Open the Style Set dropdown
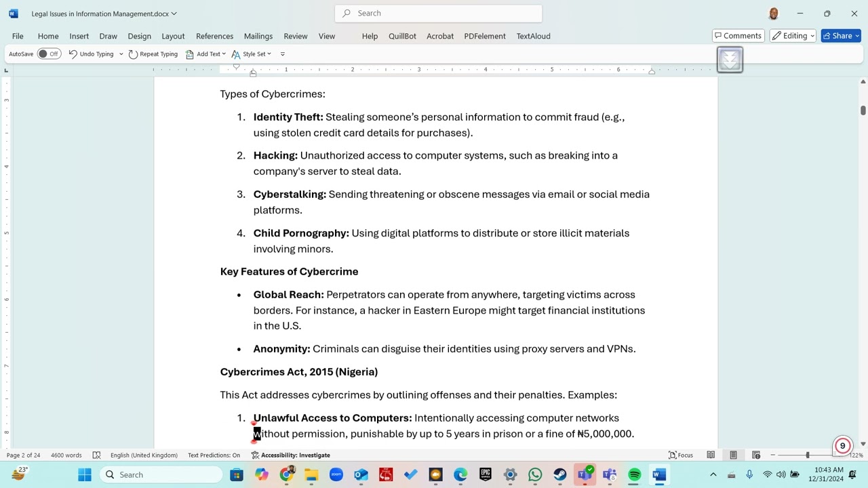The height and width of the screenshot is (488, 868). (252, 54)
